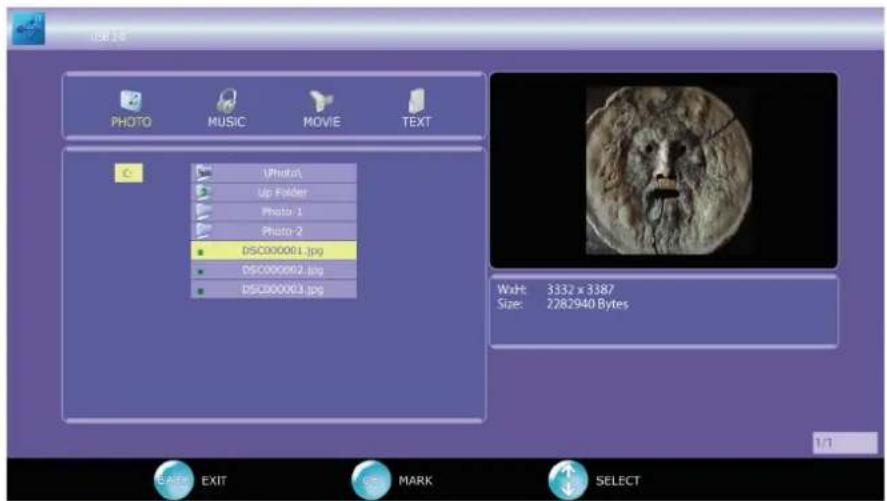Click the EXIT label
887x501 pixels.
click(x=214, y=481)
